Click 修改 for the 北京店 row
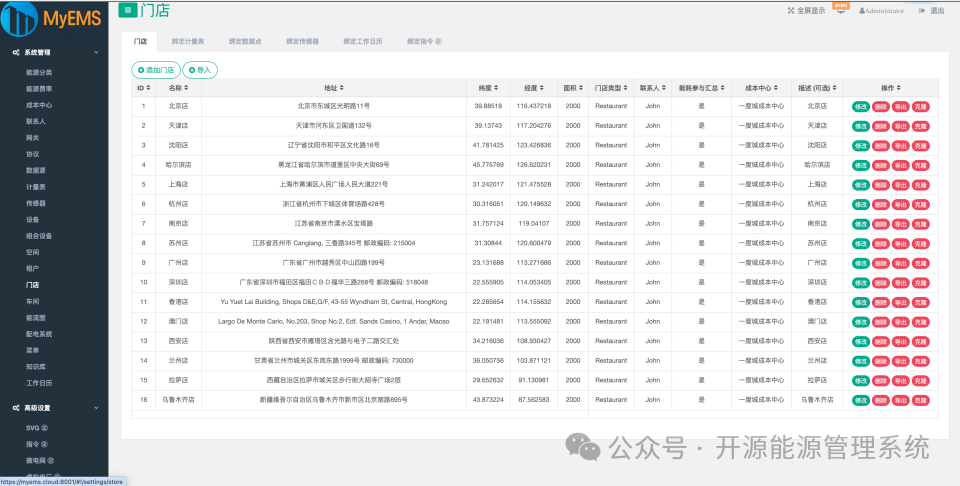 coord(860,107)
